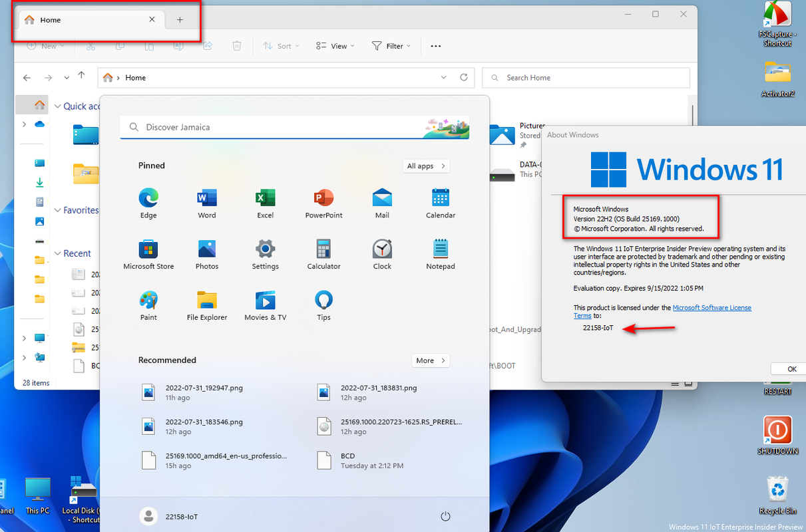Launch Notepad from pinned apps
This screenshot has height=532, width=806.
(441, 254)
